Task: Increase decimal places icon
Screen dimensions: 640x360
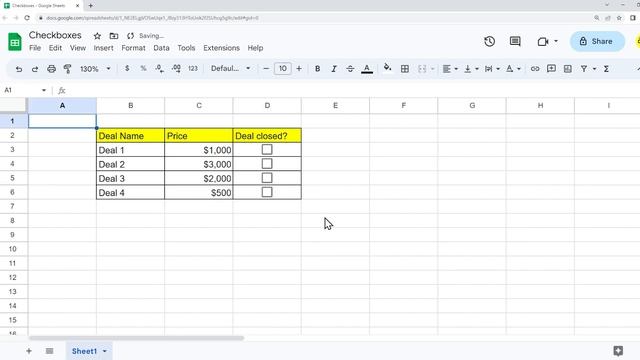Action: (x=176, y=69)
